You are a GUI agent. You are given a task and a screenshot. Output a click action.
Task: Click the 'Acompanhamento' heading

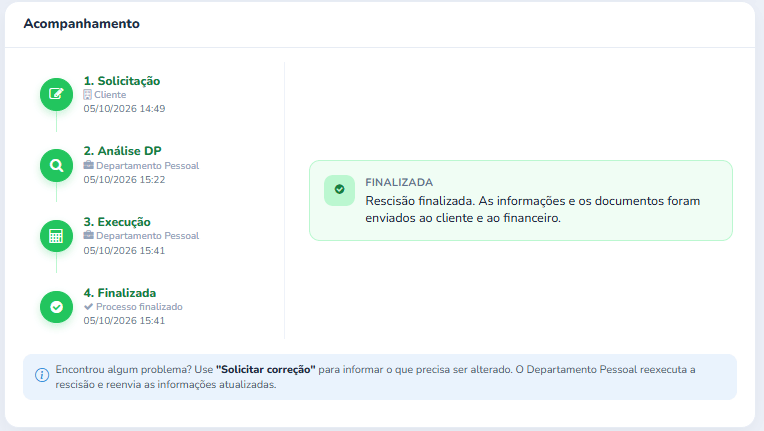[x=81, y=23]
